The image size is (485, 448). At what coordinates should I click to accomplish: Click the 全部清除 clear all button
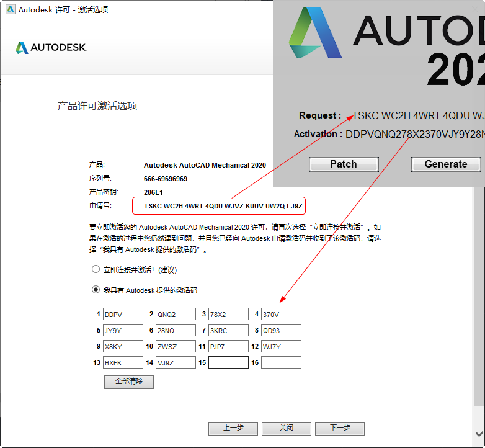coord(129,382)
